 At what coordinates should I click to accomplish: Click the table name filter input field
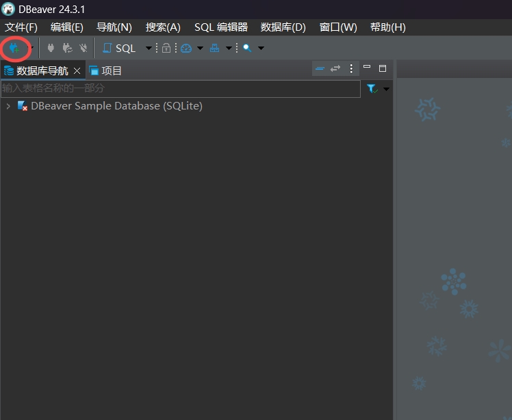click(x=181, y=88)
